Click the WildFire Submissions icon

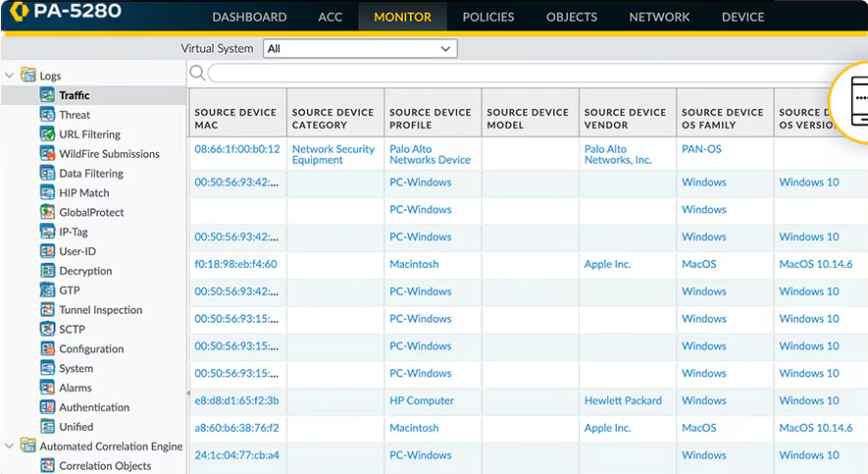pyautogui.click(x=48, y=153)
